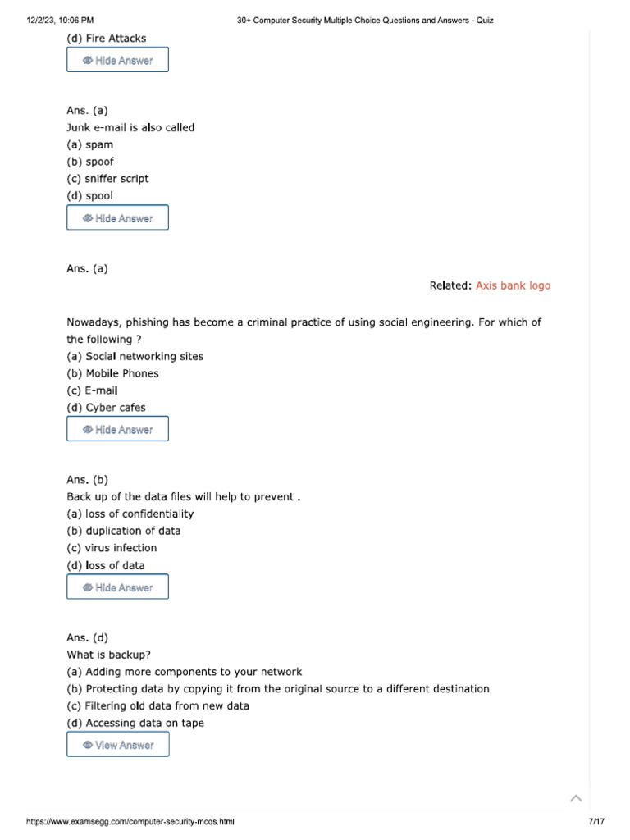
Task: Select option (b) Mobile Phones
Action: pos(112,373)
